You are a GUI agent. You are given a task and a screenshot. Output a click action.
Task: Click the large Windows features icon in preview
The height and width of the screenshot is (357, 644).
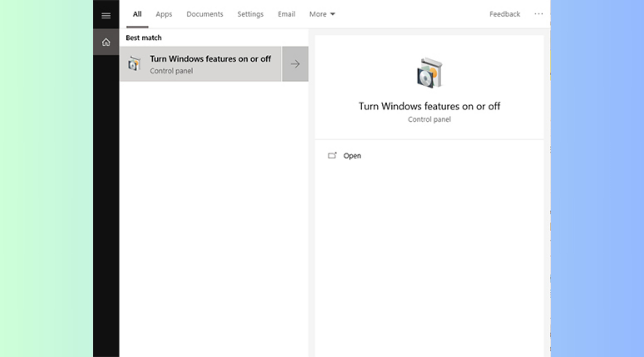tap(430, 73)
